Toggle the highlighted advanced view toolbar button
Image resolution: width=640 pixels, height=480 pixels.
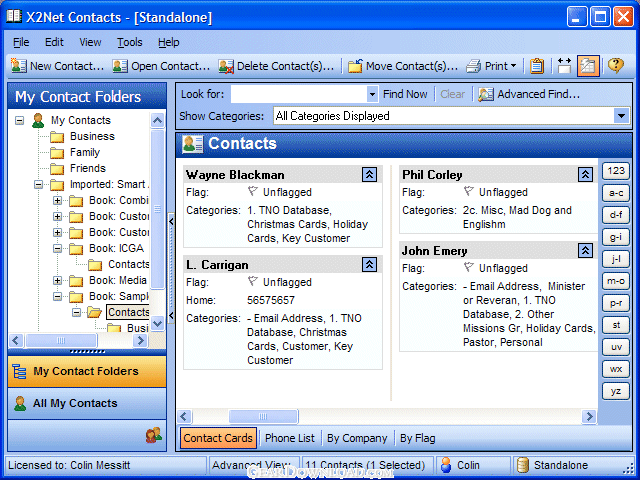tap(589, 66)
